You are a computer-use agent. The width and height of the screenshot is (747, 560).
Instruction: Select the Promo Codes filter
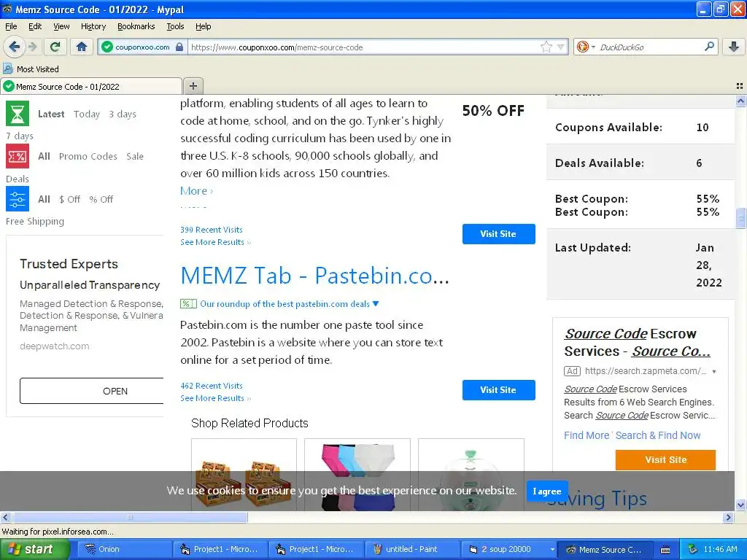(x=88, y=156)
